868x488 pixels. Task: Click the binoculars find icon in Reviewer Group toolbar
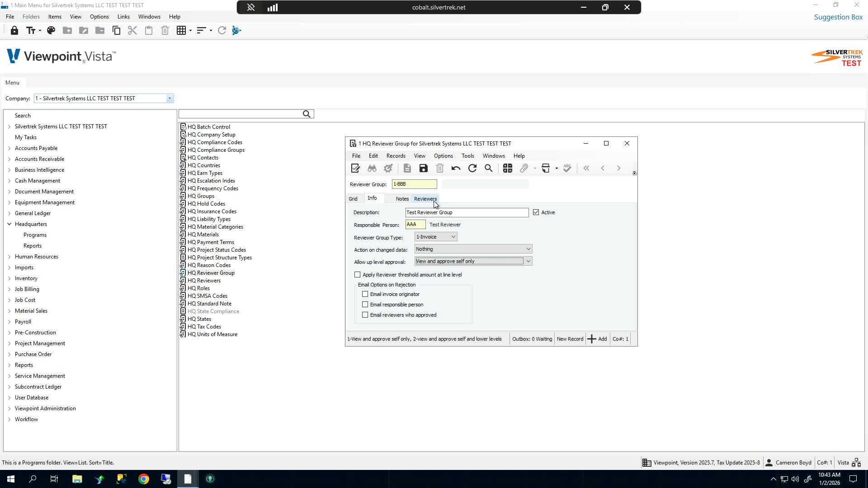372,169
